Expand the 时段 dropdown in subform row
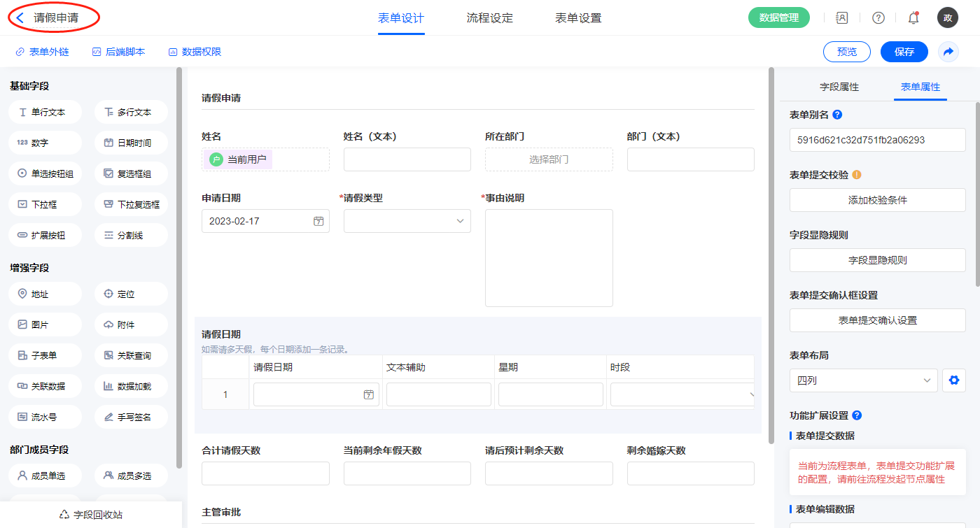The height and width of the screenshot is (528, 980). 681,394
